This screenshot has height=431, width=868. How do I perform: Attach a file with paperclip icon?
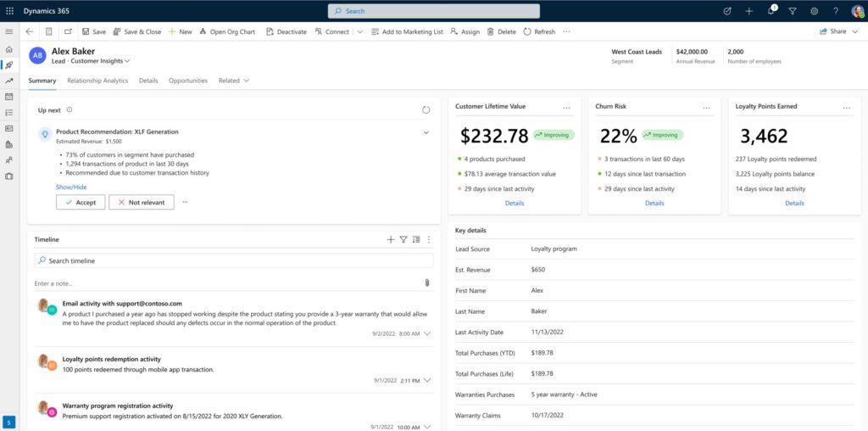click(x=427, y=283)
